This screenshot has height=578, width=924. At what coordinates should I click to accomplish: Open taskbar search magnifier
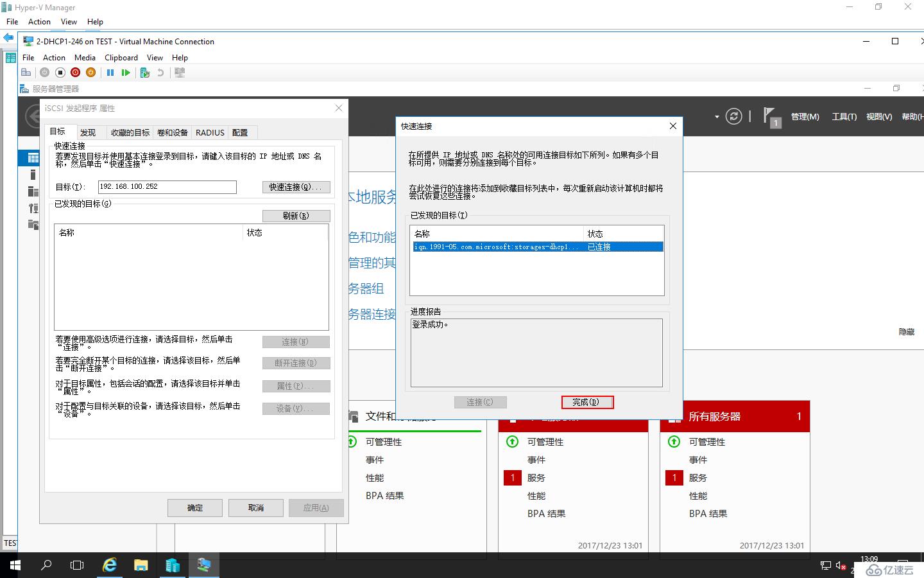(46, 565)
